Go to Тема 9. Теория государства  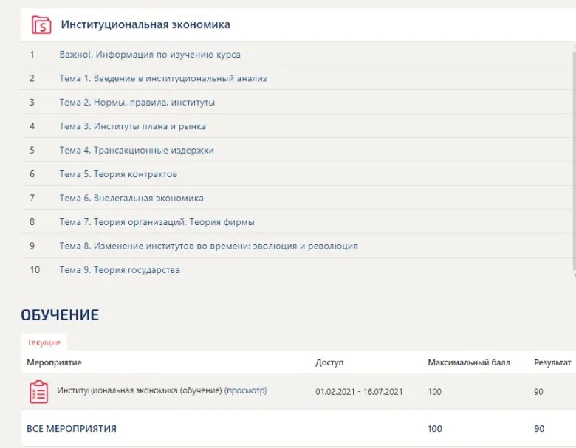point(119,270)
